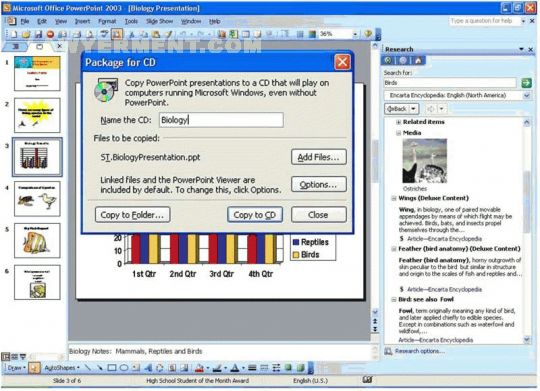Click the Color/Grayscale icon in toolbar
The height and width of the screenshot is (391, 540).
pyautogui.click(x=312, y=34)
